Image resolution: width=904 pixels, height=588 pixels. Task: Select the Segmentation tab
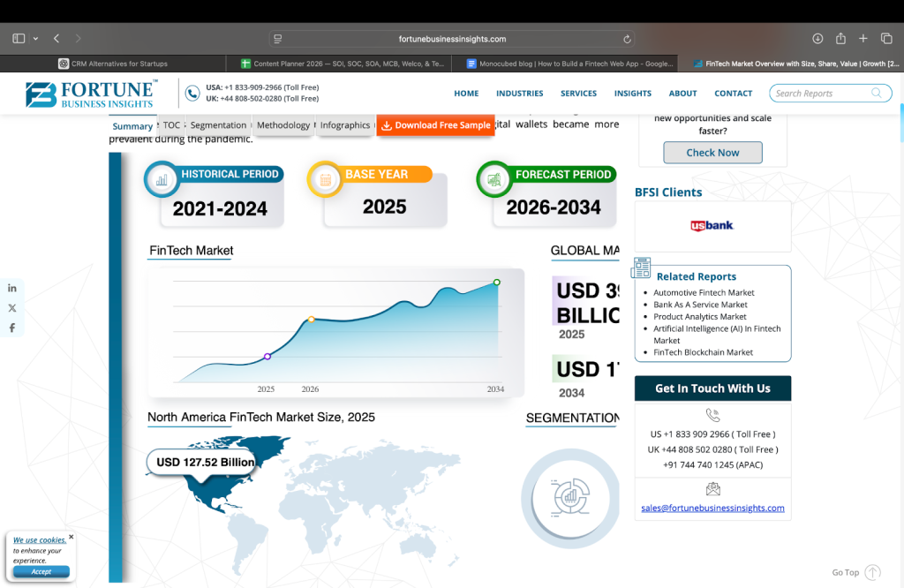pyautogui.click(x=218, y=125)
